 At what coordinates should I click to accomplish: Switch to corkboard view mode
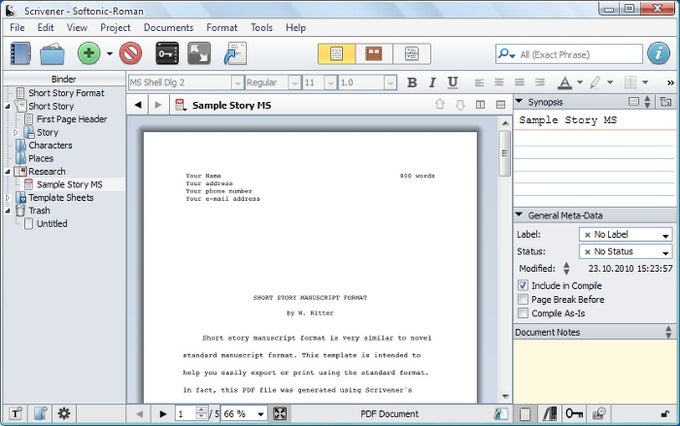point(374,54)
